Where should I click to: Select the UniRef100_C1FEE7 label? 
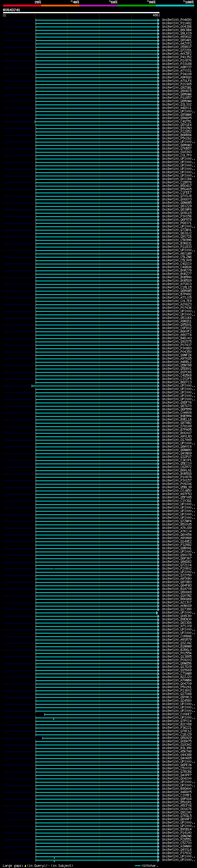pos(177,193)
